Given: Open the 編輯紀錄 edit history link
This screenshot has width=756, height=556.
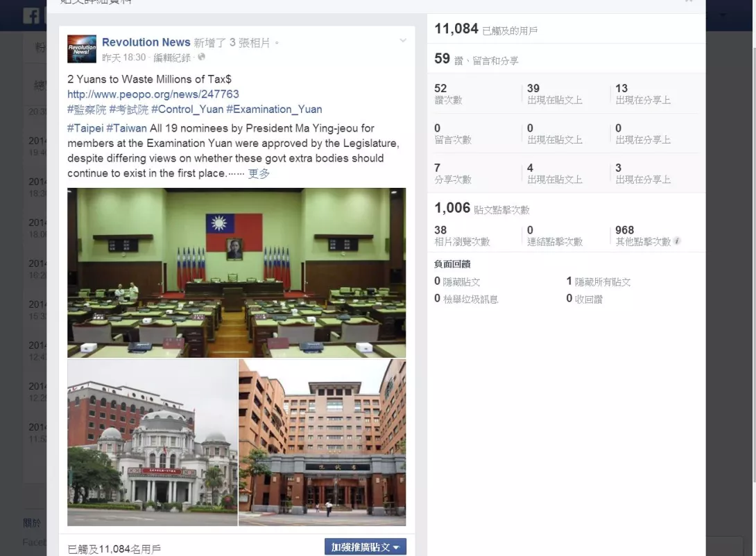Looking at the screenshot, I should (x=172, y=58).
